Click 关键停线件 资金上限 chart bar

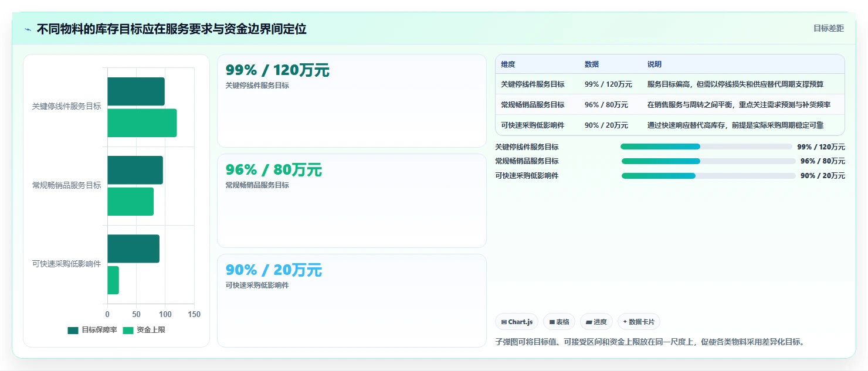[x=142, y=123]
